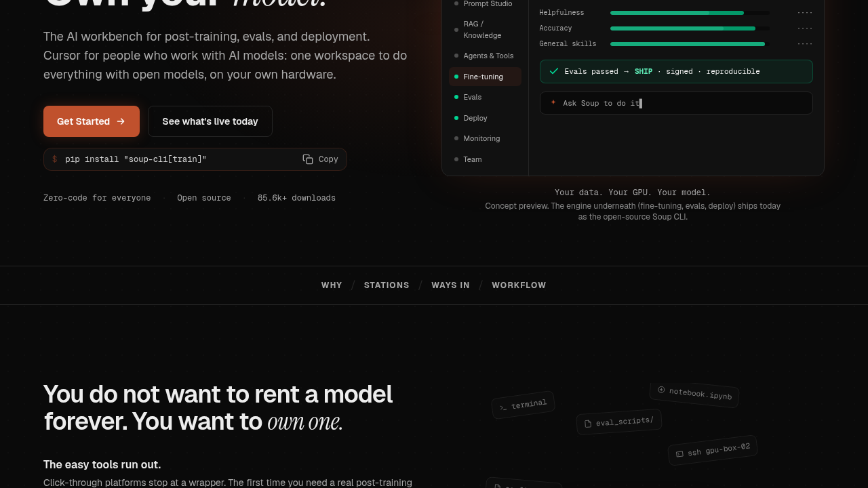This screenshot has height=488, width=868.
Task: Go to the WAYS IN section
Action: point(450,285)
